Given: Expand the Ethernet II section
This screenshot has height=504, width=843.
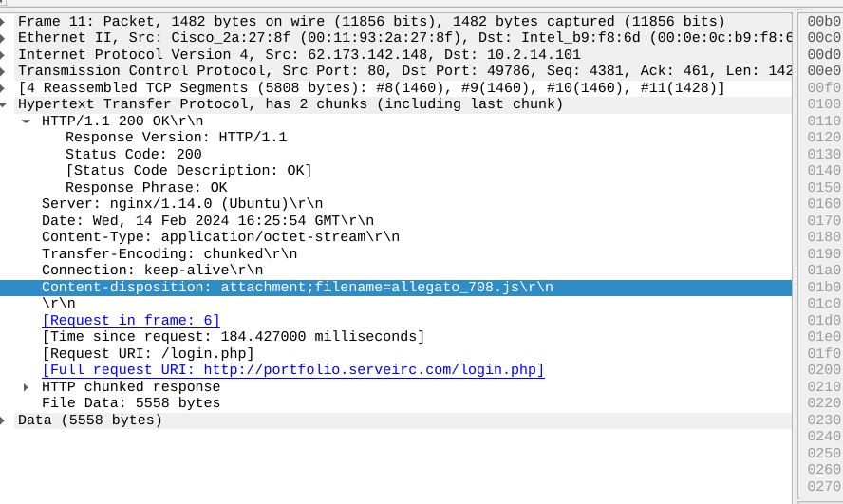Looking at the screenshot, I should (6, 38).
